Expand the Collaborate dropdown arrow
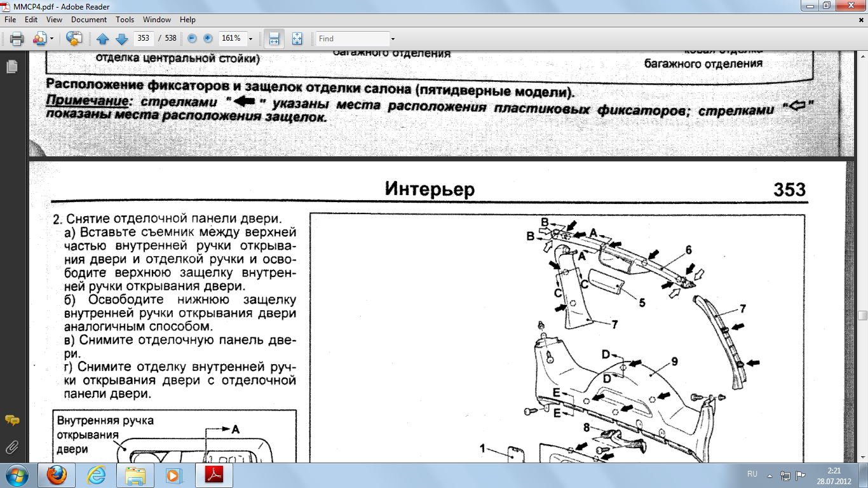The width and height of the screenshot is (868, 488). pos(51,39)
